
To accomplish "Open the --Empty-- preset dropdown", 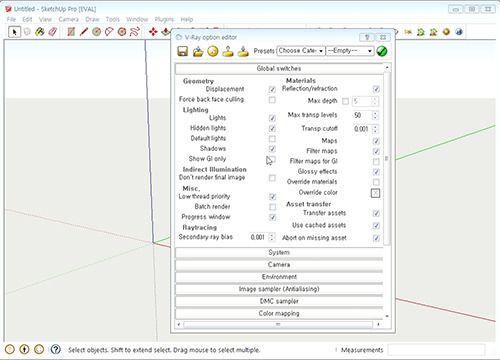I will click(x=350, y=51).
